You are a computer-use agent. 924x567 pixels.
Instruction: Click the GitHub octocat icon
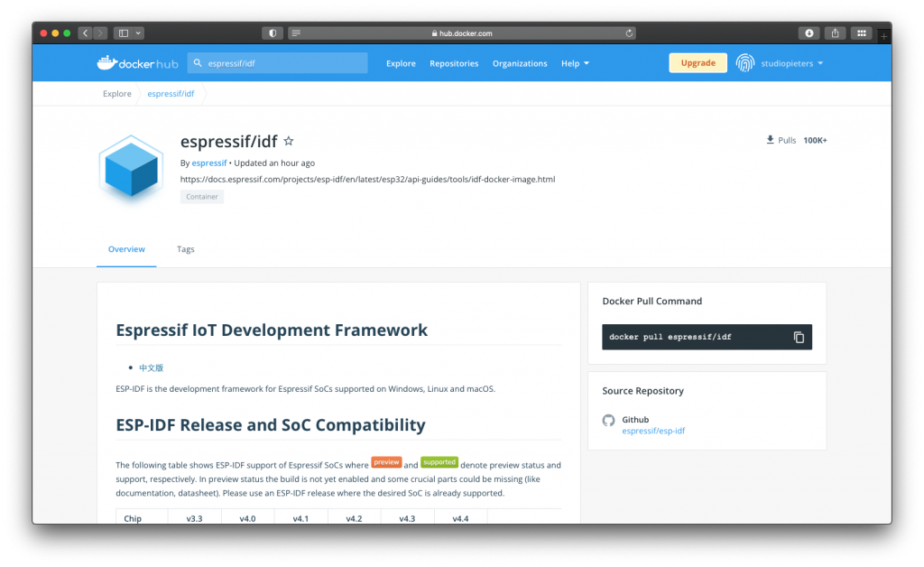tap(609, 420)
